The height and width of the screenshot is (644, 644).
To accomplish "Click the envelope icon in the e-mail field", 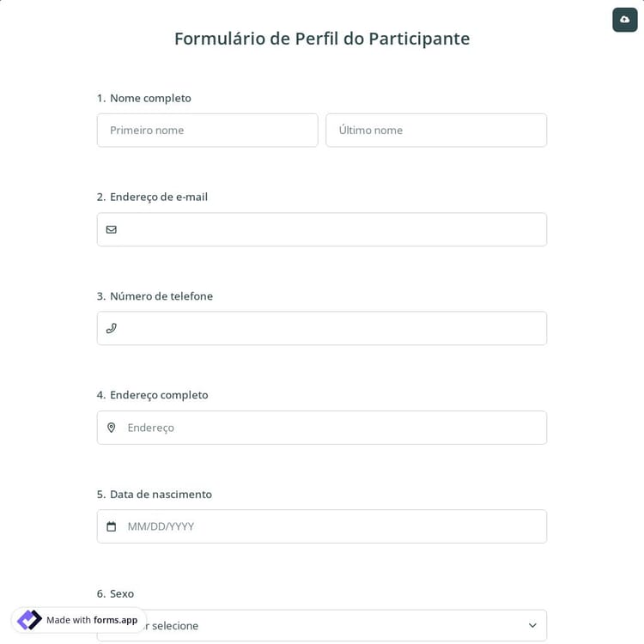I will [x=112, y=229].
